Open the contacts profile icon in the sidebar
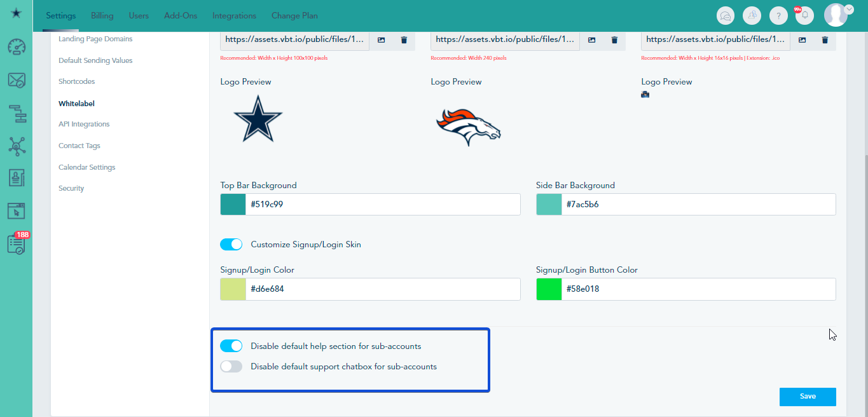The image size is (868, 417). point(17,177)
